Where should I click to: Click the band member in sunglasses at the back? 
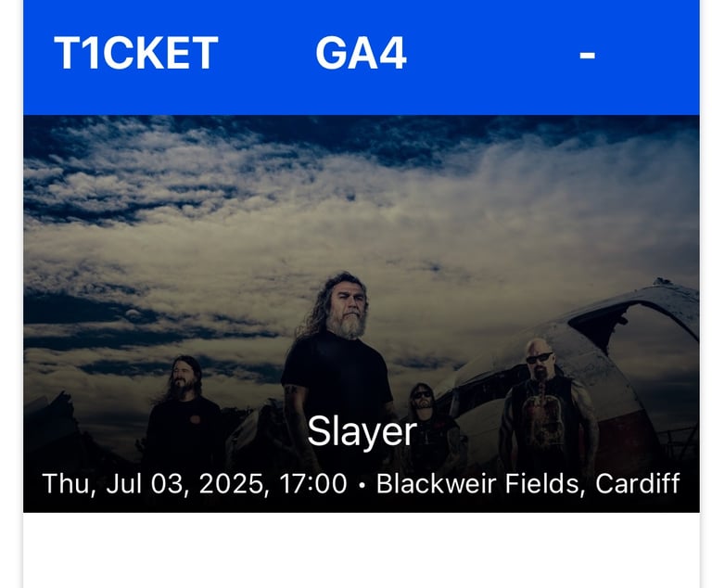[x=425, y=409]
